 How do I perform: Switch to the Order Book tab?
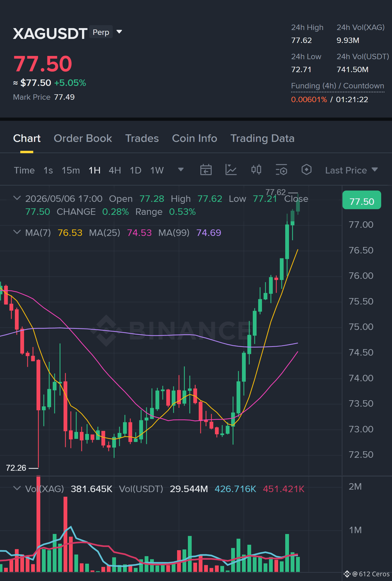(83, 138)
